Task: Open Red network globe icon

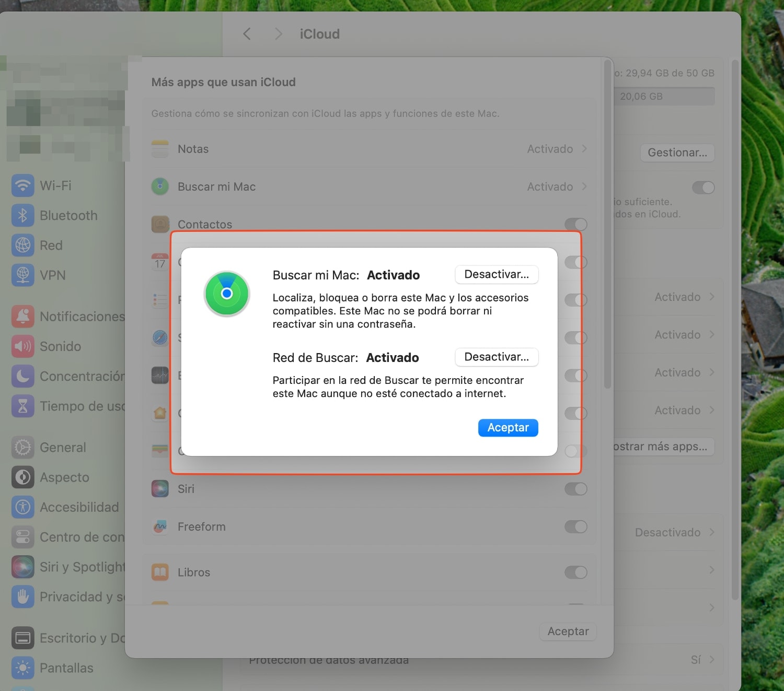Action: 22,245
